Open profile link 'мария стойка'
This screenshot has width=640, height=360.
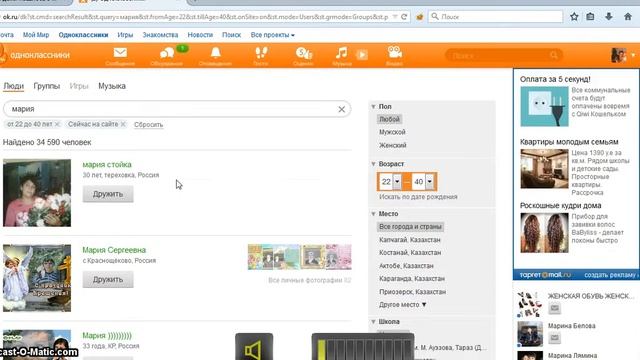point(107,164)
